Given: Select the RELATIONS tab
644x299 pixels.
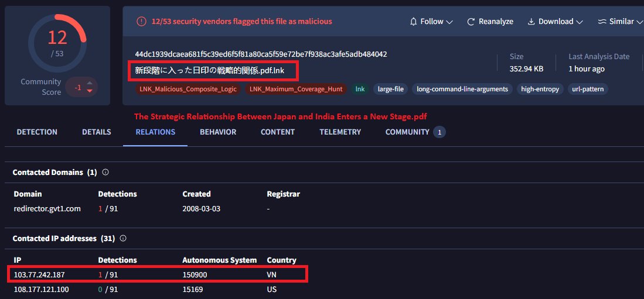Looking at the screenshot, I should click(155, 132).
